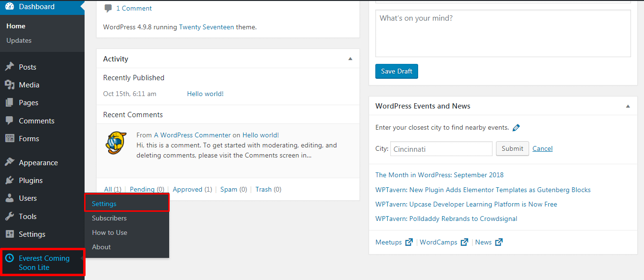Viewport: 644px width, 280px height.
Task: Click the Posts pushpin icon
Action: coord(10,67)
